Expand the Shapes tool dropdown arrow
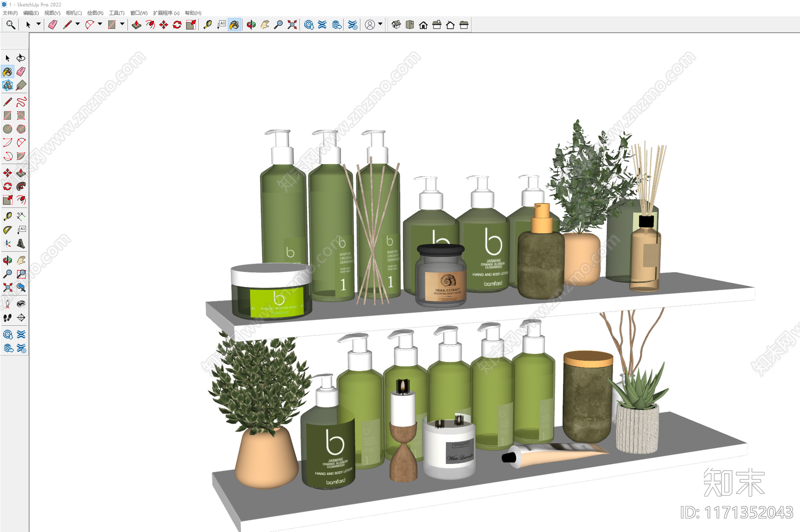 [x=122, y=24]
